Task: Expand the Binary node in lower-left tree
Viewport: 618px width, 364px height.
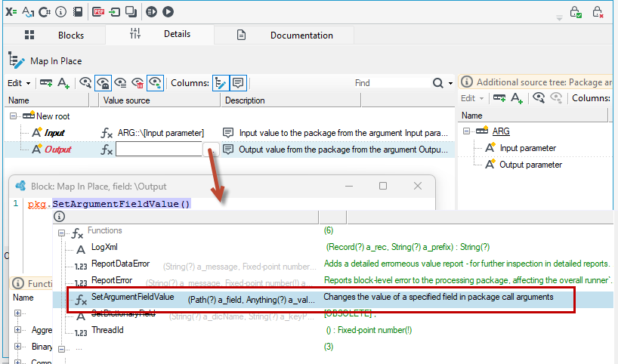Action: pyautogui.click(x=17, y=347)
